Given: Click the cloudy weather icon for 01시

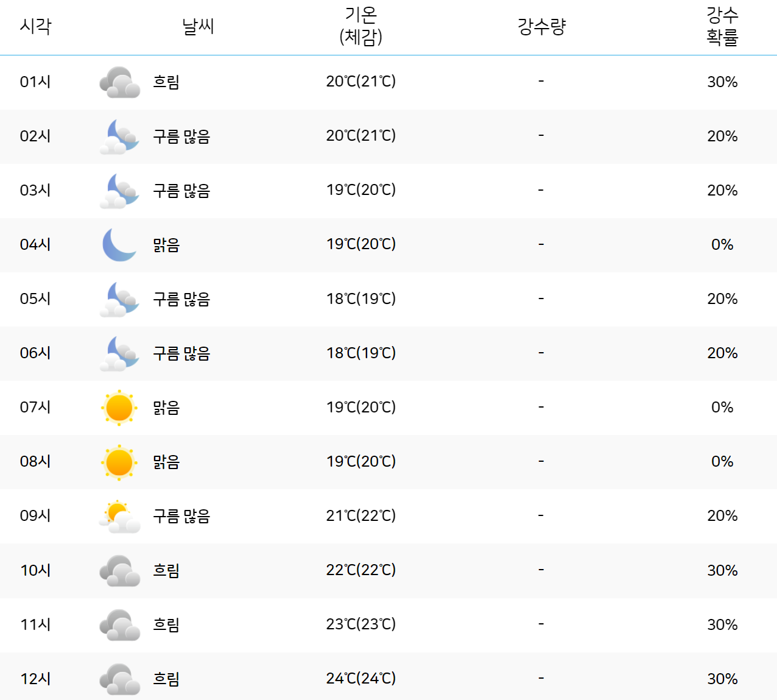Looking at the screenshot, I should (120, 82).
